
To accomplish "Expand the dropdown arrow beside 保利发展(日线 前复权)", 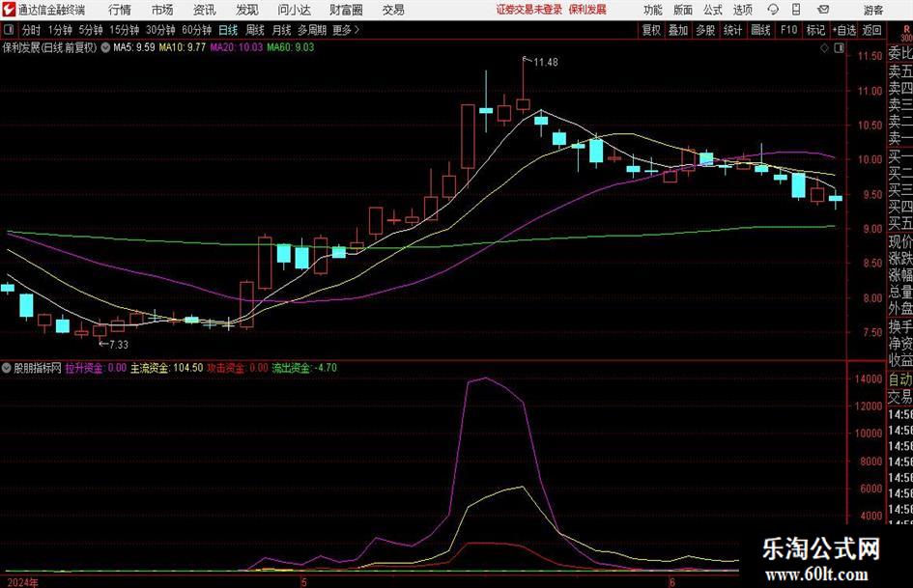I will click(105, 47).
